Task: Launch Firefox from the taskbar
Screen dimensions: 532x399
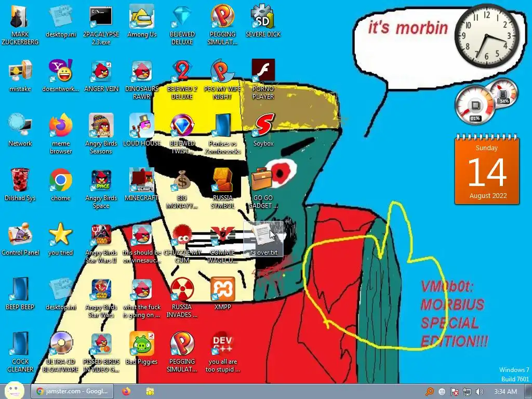Action: tap(126, 391)
